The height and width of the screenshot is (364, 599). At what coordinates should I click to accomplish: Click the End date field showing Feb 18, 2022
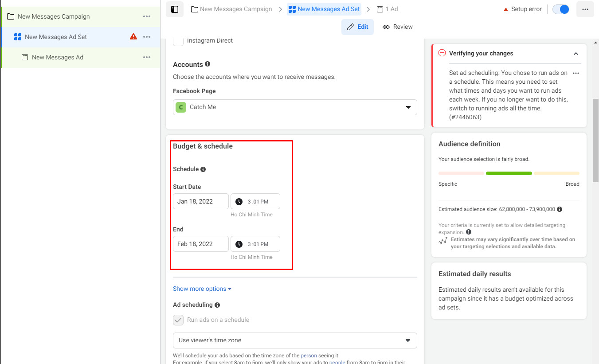[201, 244]
